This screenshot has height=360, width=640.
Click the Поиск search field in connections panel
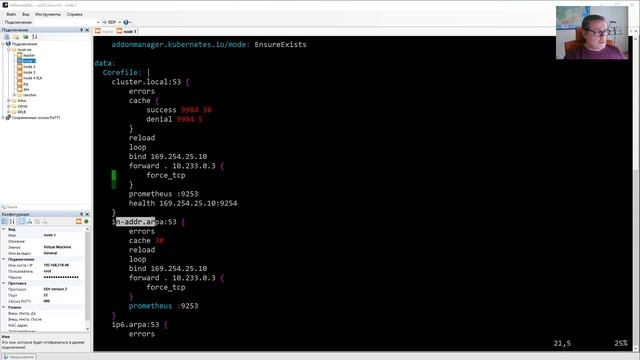click(46, 207)
